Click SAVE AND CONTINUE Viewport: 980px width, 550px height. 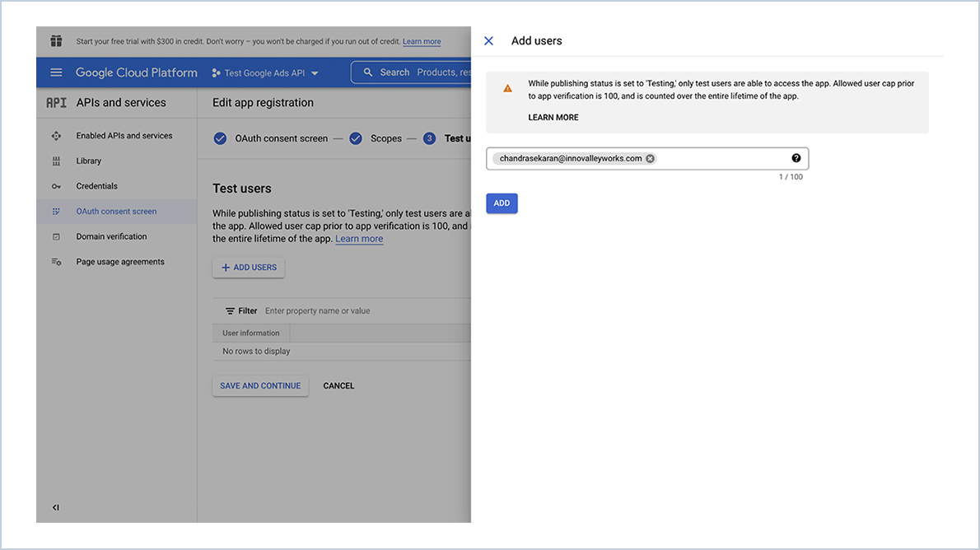(x=259, y=385)
